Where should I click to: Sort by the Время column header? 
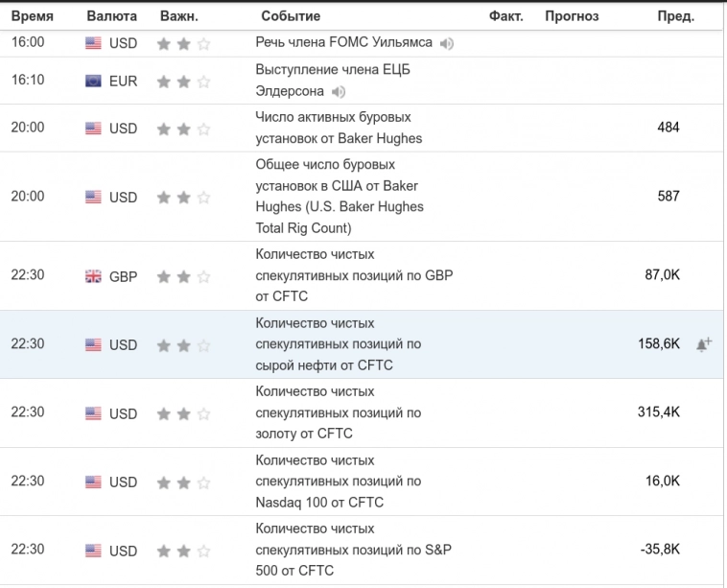click(x=32, y=16)
